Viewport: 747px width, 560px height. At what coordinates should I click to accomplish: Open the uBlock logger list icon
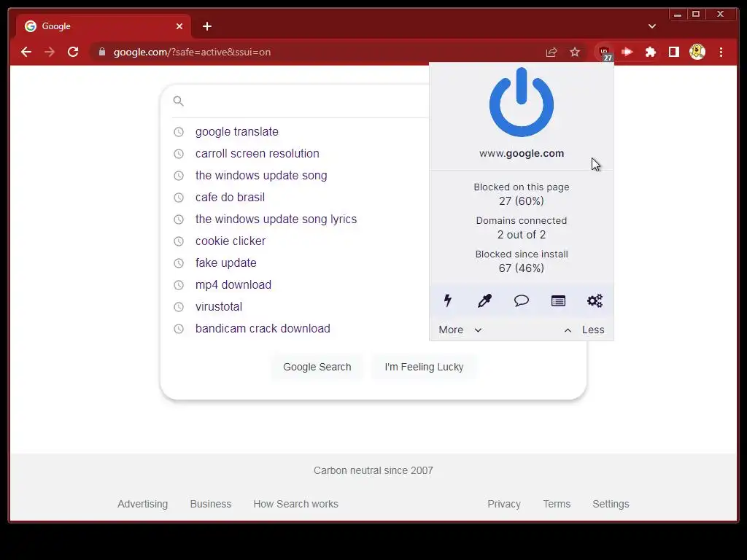[x=558, y=300]
